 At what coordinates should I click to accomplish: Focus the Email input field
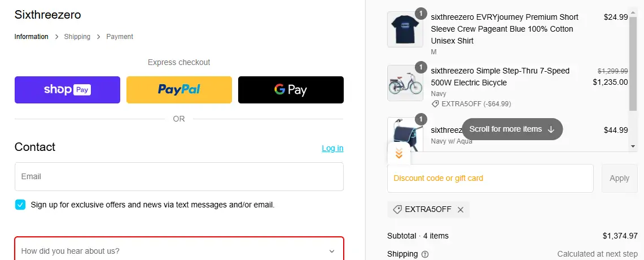pyautogui.click(x=179, y=176)
